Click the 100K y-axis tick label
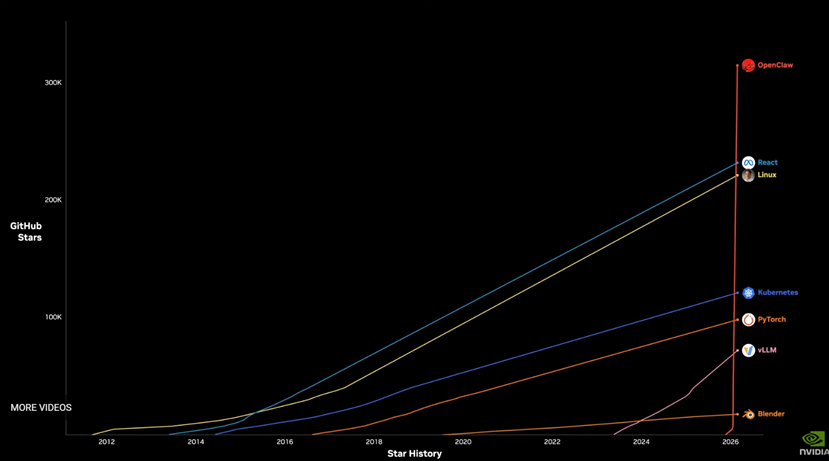The width and height of the screenshot is (829, 461). [53, 317]
